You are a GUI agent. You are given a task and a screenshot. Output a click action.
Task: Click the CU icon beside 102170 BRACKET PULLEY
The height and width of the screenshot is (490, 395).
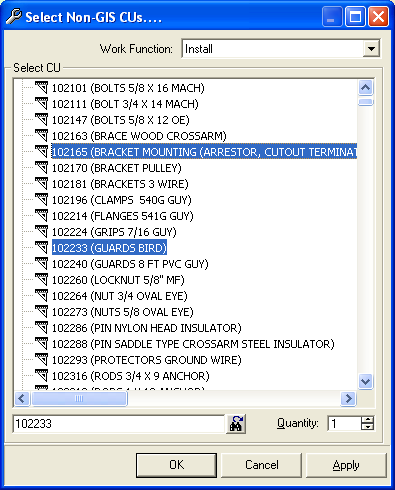(42, 168)
